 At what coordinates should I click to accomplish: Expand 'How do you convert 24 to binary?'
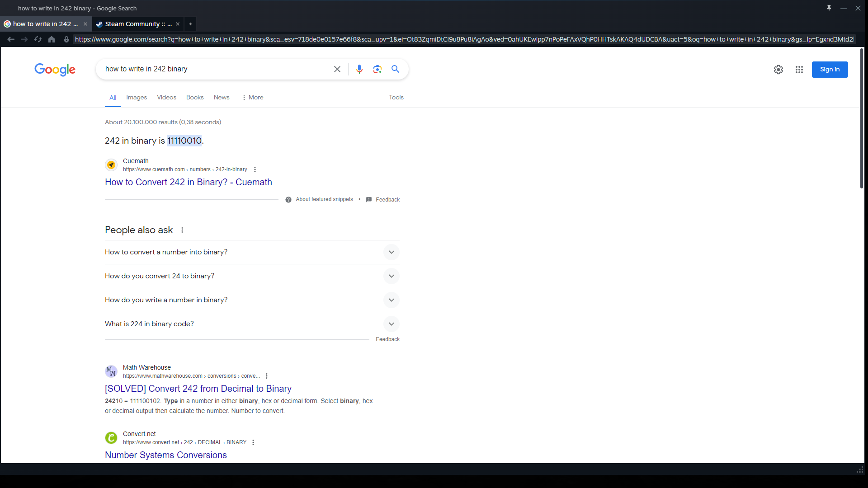point(391,276)
